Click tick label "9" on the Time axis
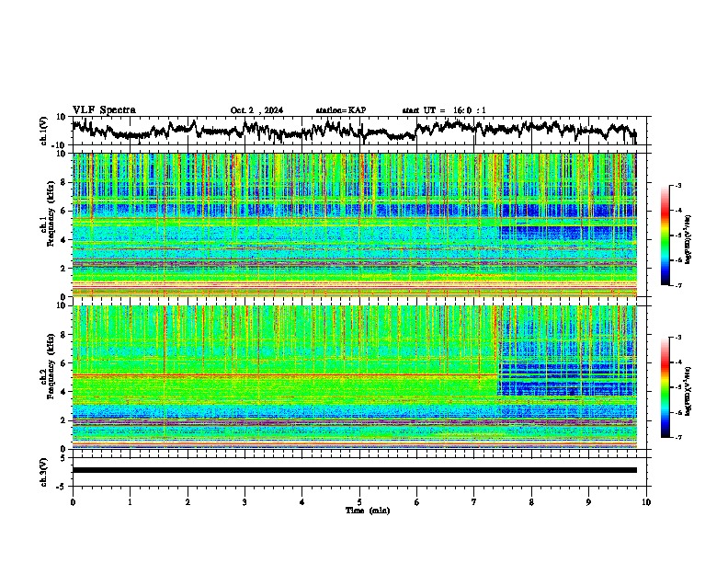This screenshot has height=563, width=728. click(588, 502)
